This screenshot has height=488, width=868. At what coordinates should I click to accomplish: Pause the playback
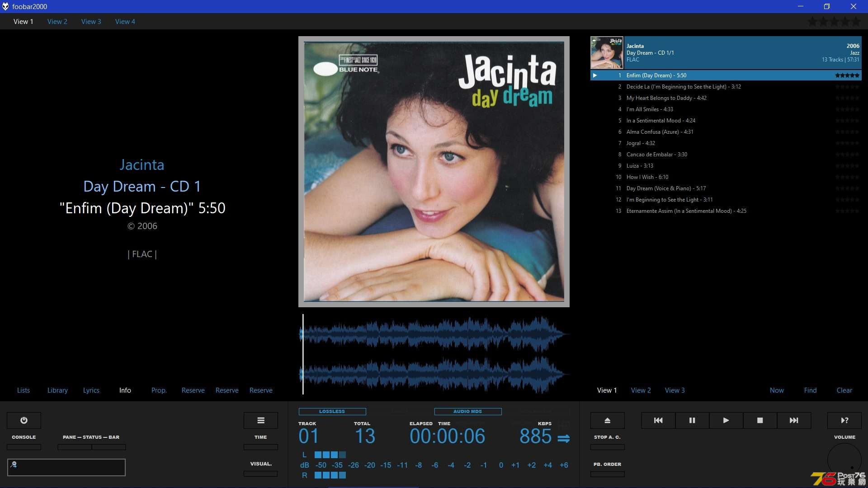click(x=692, y=420)
